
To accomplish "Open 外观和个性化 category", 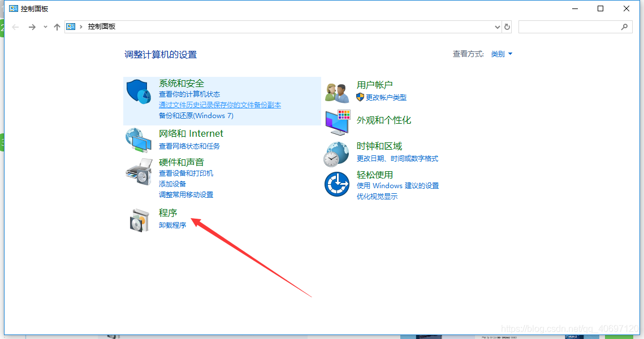I will click(383, 120).
